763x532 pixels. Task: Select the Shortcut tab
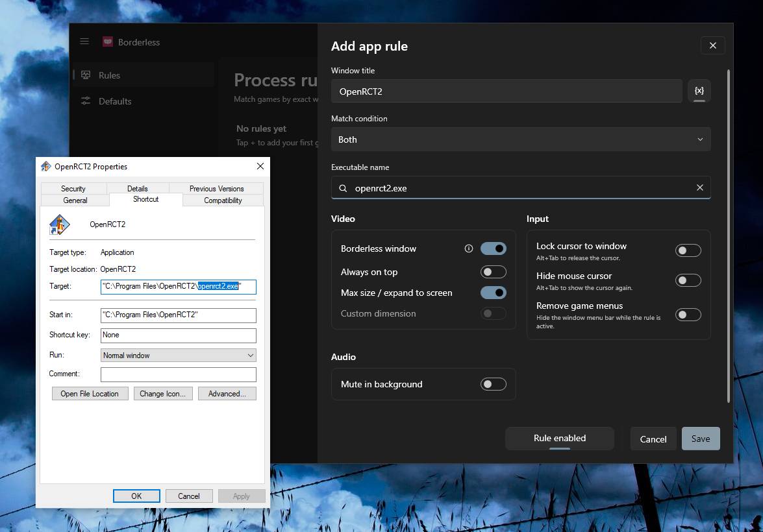click(146, 199)
